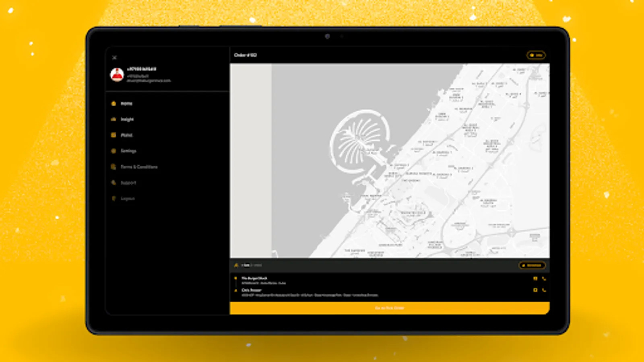Select The Burger Shack pickup row

coord(390,280)
